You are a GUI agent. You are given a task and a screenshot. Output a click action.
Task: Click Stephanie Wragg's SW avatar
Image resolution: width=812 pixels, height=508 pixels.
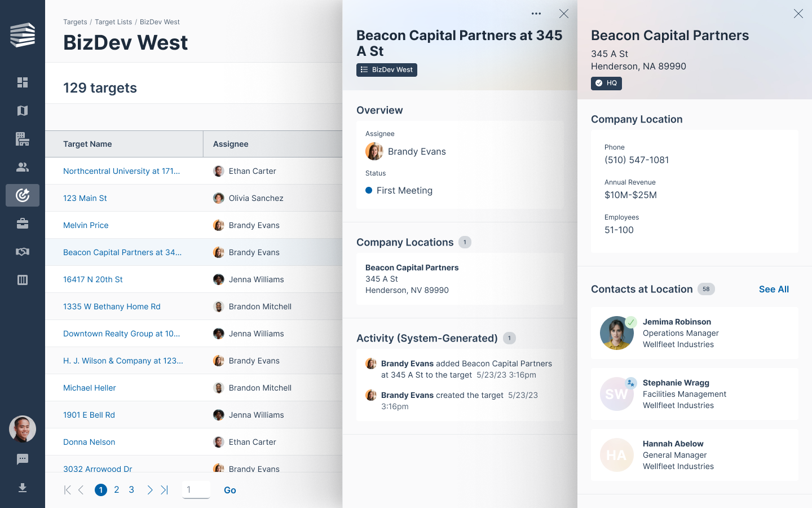[x=617, y=394]
